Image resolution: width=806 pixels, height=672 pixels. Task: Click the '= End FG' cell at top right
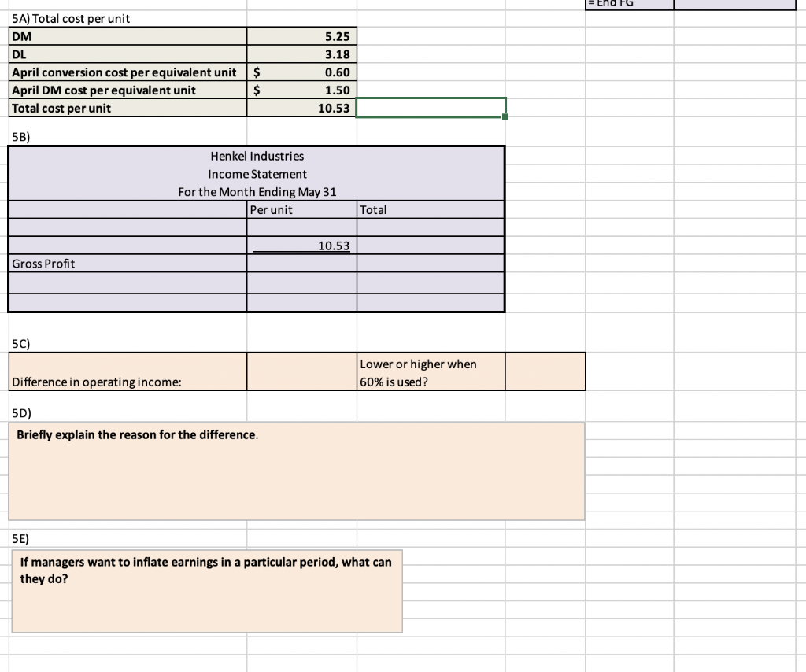coord(630,4)
